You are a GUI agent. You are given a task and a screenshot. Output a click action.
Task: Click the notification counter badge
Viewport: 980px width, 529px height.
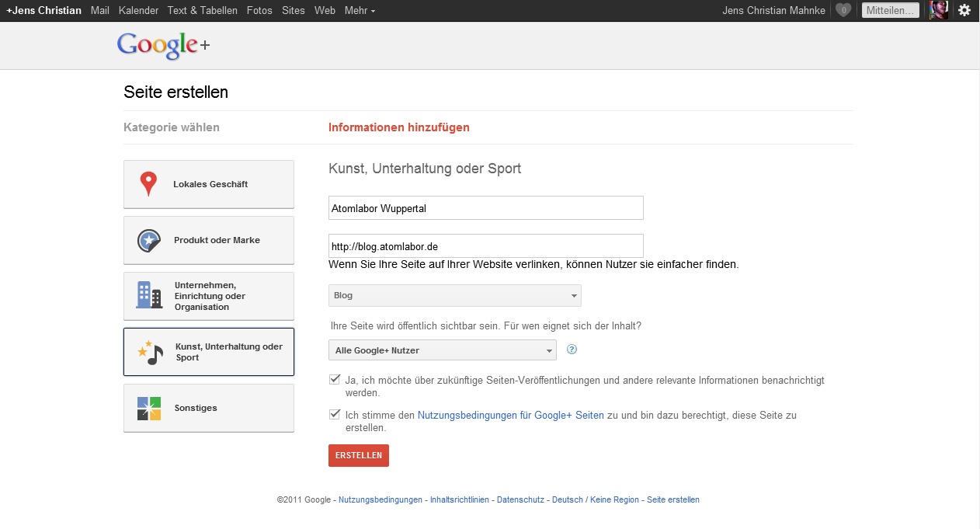[x=843, y=10]
